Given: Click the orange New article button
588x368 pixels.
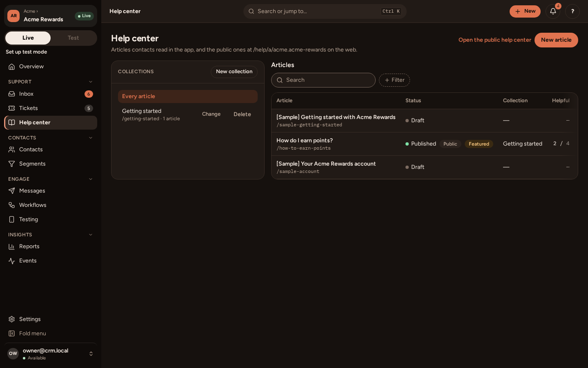Looking at the screenshot, I should pos(556,40).
